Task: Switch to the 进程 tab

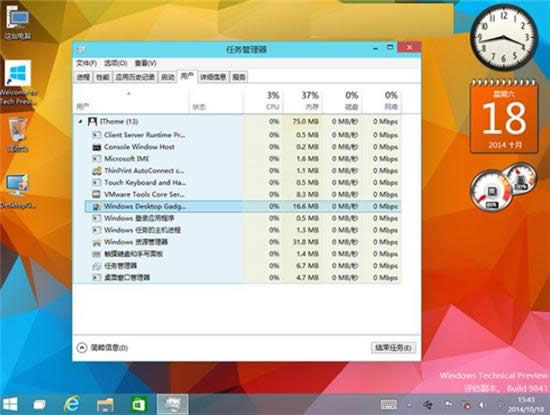Action: pos(83,77)
